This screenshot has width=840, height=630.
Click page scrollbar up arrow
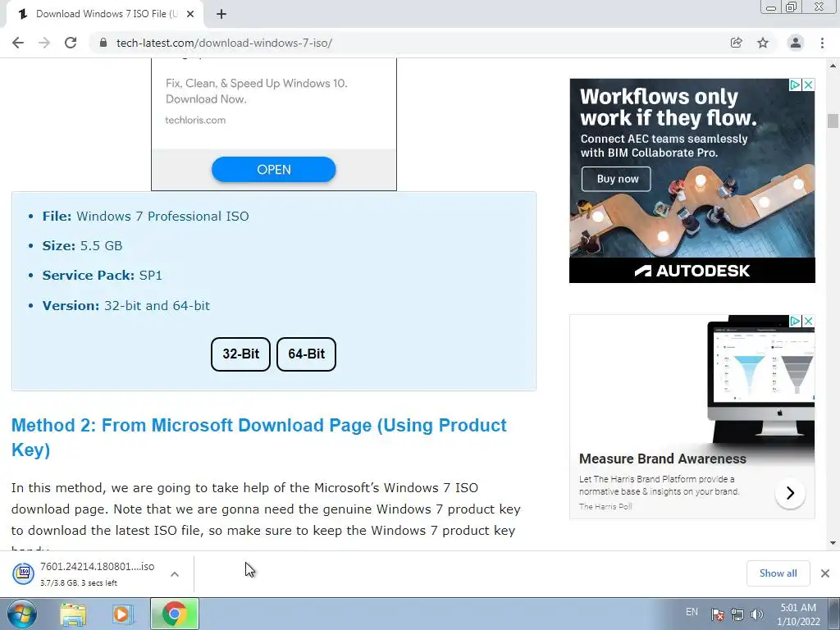click(x=833, y=66)
